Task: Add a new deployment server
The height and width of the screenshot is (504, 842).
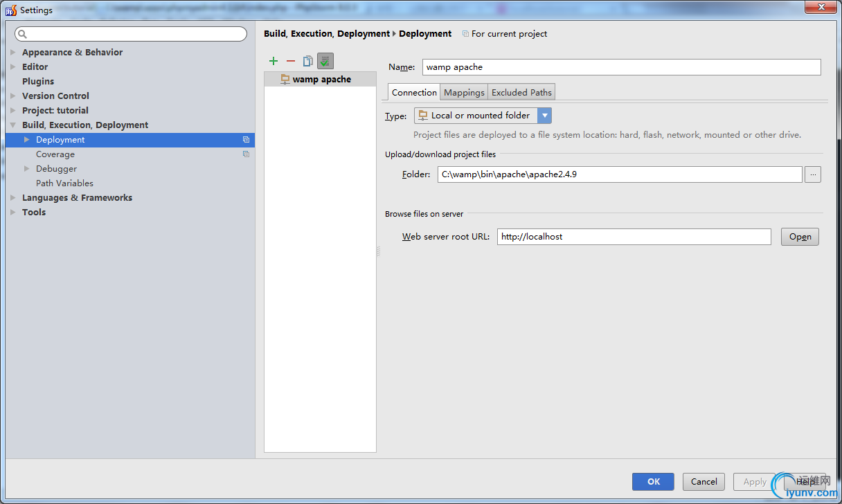Action: pyautogui.click(x=274, y=61)
